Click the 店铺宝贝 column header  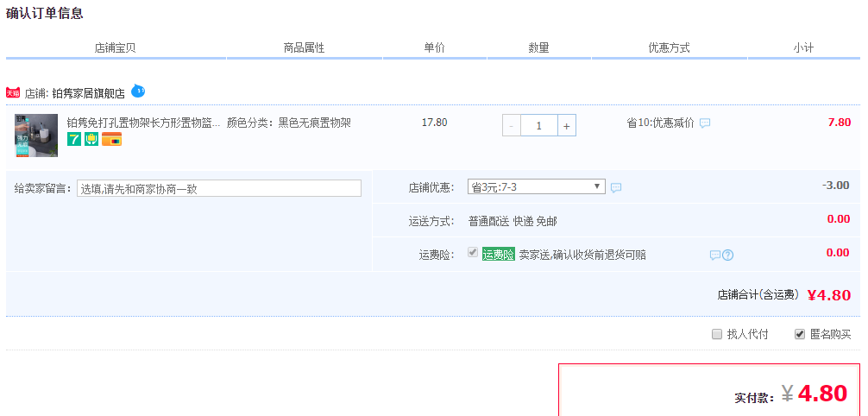tap(115, 47)
